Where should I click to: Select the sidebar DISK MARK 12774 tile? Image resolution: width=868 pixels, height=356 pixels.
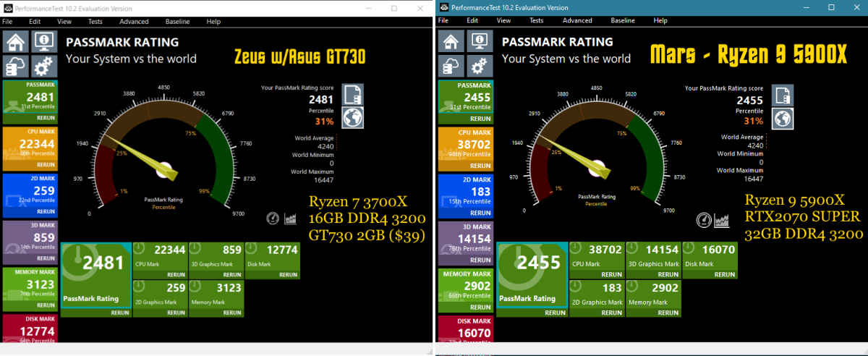(x=30, y=328)
